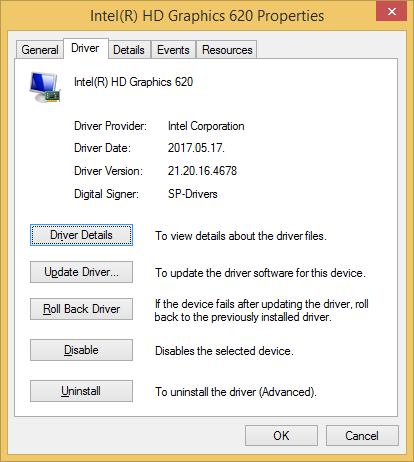The width and height of the screenshot is (414, 462).
Task: Click the Intel(R) HD Graphics 620 device name
Action: 133,82
